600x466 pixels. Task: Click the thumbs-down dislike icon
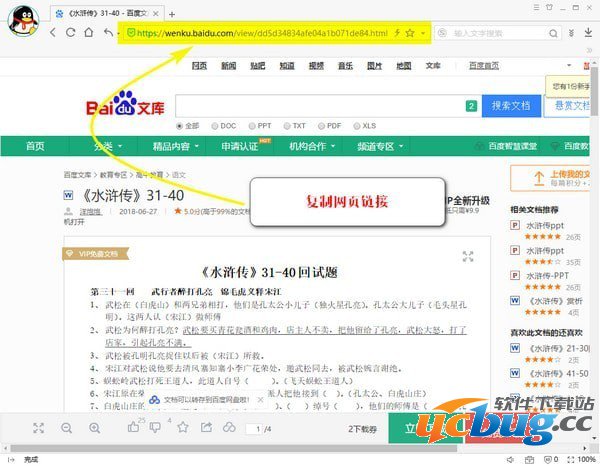(155, 427)
